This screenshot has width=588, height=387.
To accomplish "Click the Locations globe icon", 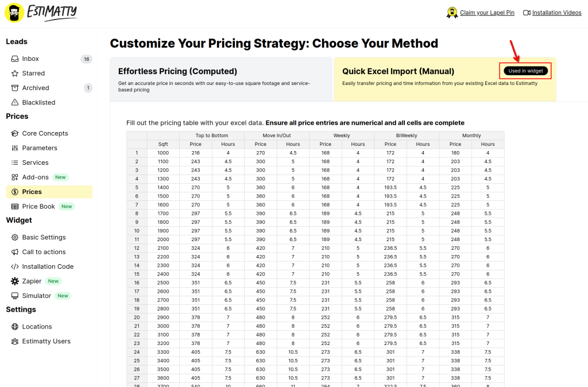I will [14, 327].
